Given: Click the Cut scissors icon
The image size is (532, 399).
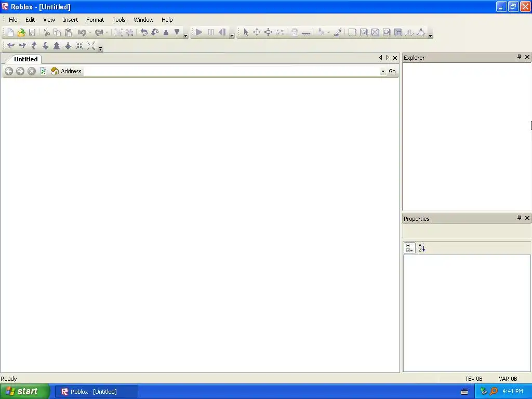Looking at the screenshot, I should [x=47, y=33].
